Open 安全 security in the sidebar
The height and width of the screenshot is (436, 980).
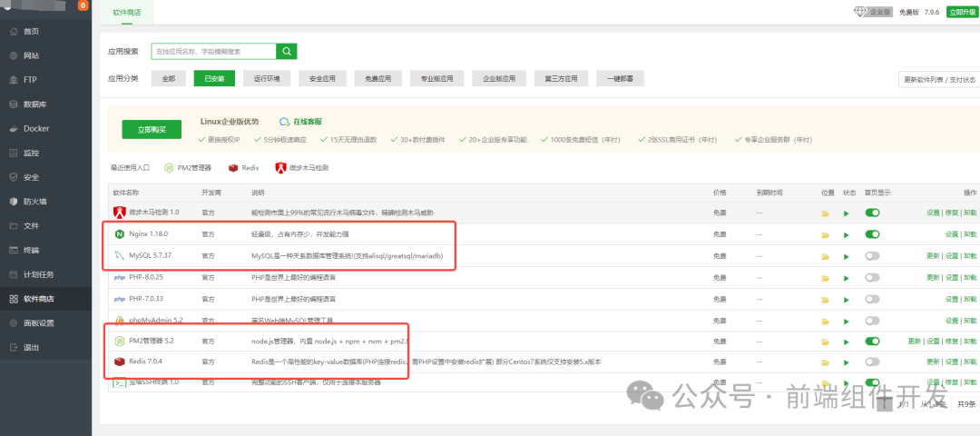(31, 177)
